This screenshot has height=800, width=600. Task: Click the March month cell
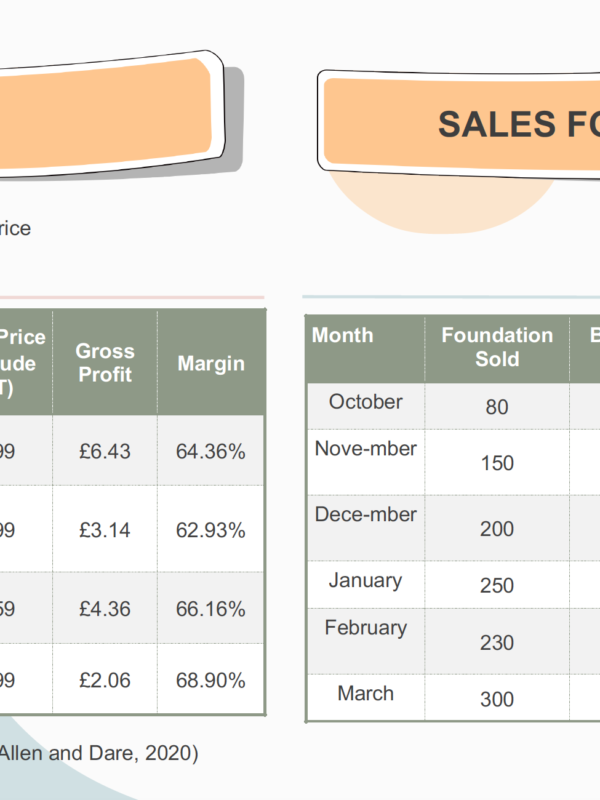pos(365,697)
